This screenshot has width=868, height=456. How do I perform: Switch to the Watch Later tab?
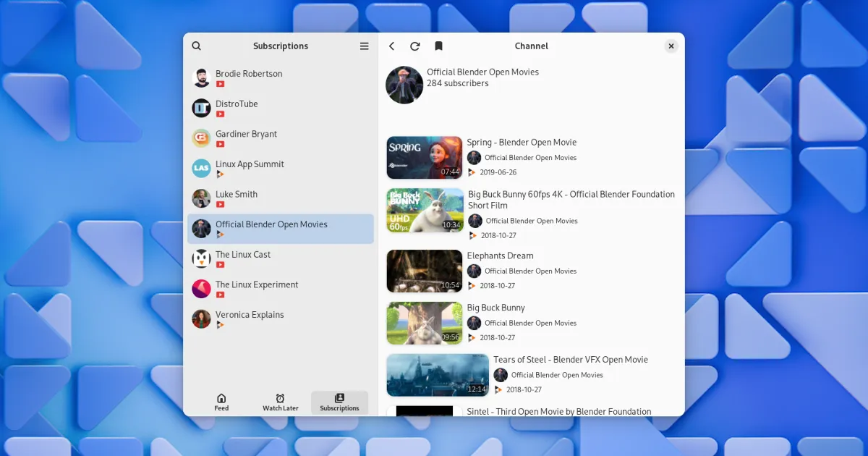[x=280, y=402]
